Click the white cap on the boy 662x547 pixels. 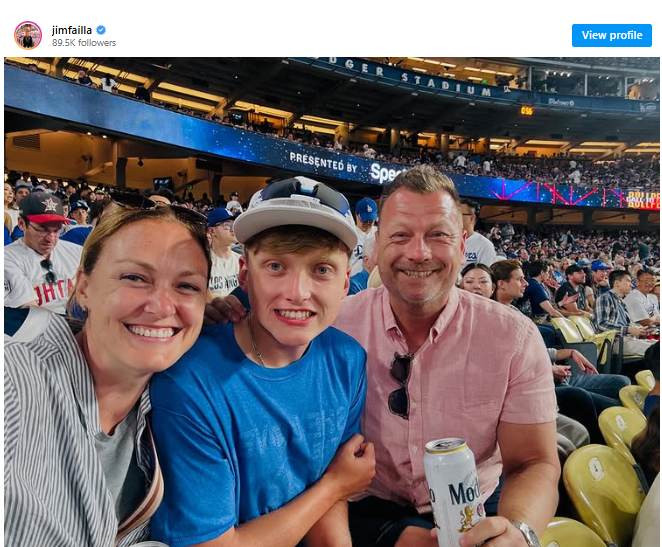click(295, 211)
